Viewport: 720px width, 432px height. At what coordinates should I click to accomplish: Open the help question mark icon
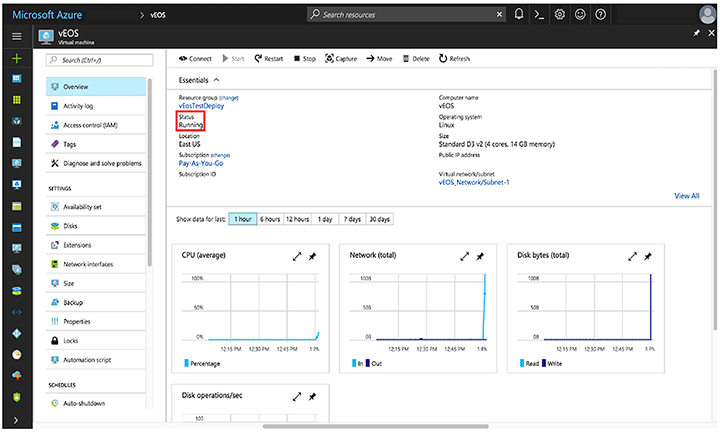(x=600, y=15)
